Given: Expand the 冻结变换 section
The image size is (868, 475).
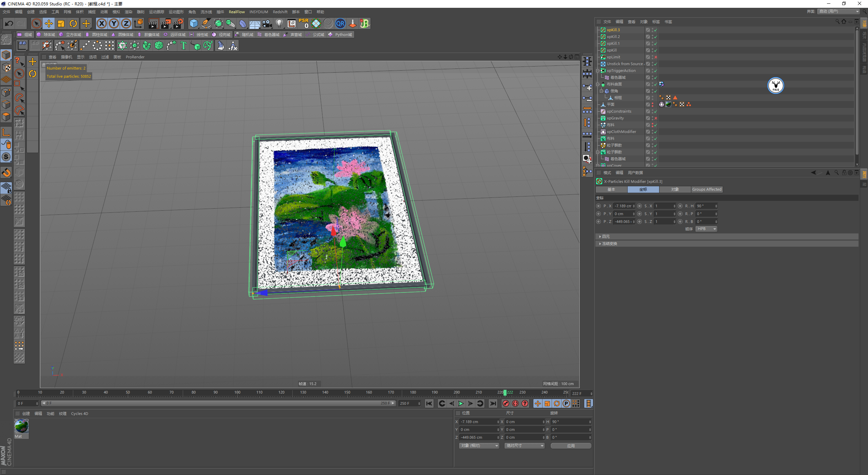Looking at the screenshot, I should [x=609, y=244].
